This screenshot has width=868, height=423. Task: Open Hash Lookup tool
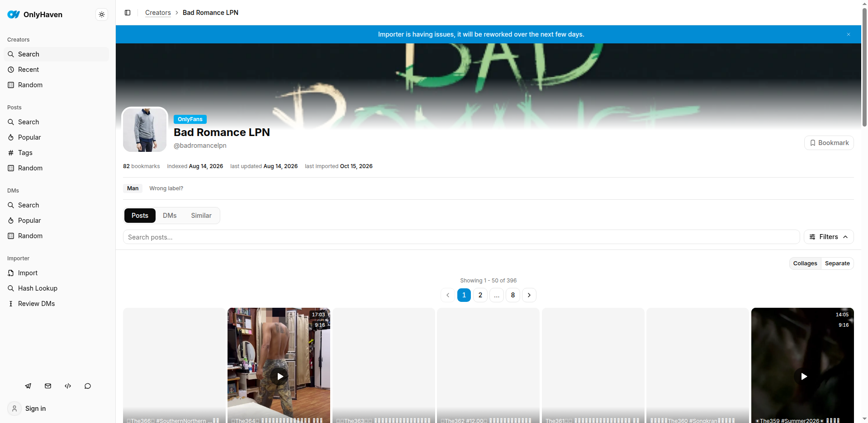56,288
